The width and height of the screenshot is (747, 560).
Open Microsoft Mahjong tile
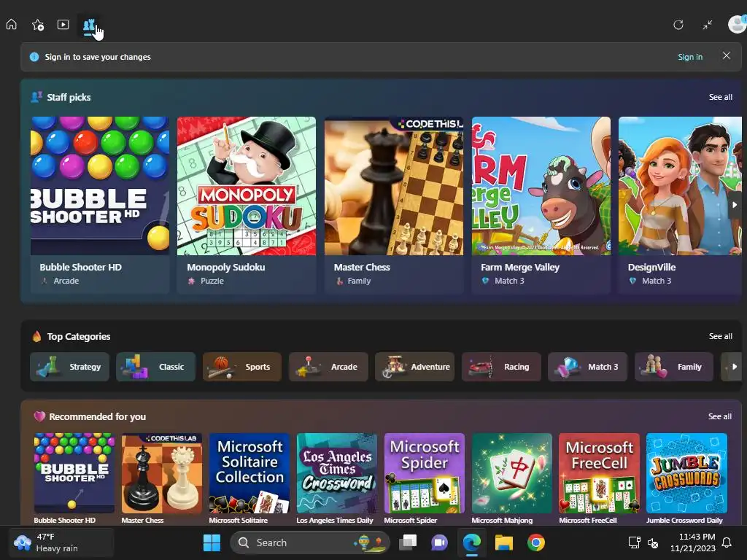click(x=511, y=478)
